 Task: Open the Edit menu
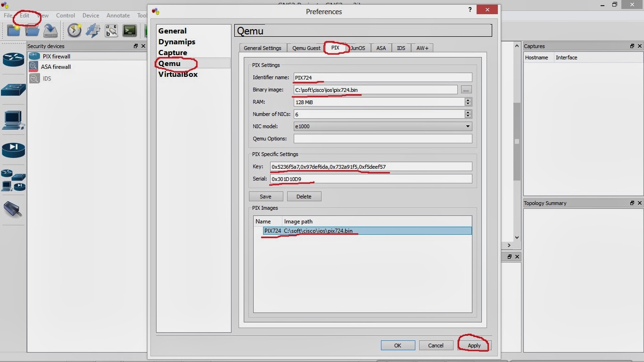(25, 16)
